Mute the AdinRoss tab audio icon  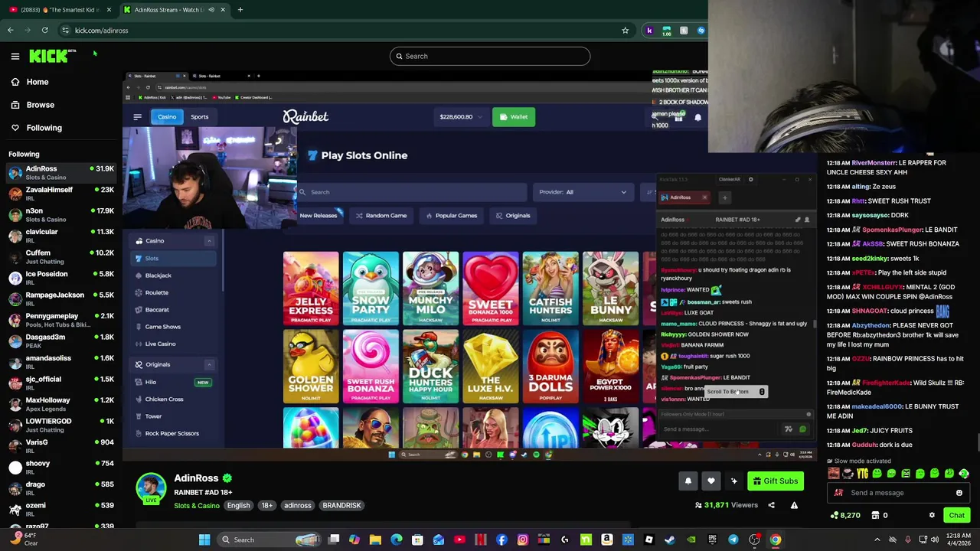click(x=211, y=10)
